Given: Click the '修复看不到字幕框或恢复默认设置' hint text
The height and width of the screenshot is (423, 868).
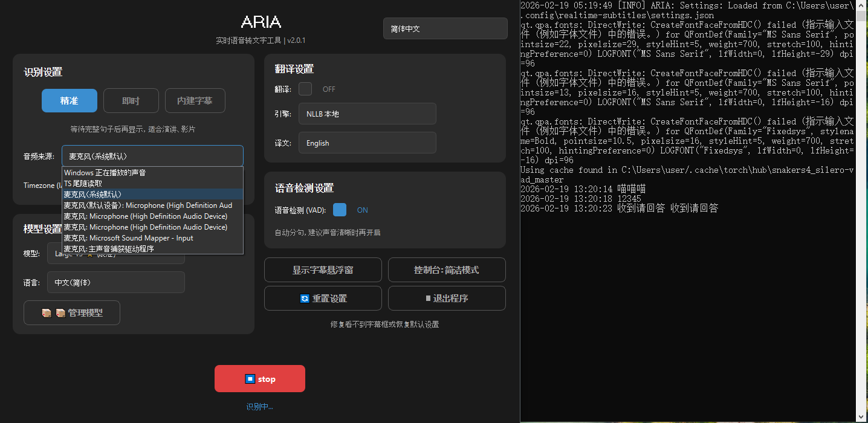Looking at the screenshot, I should 384,325.
